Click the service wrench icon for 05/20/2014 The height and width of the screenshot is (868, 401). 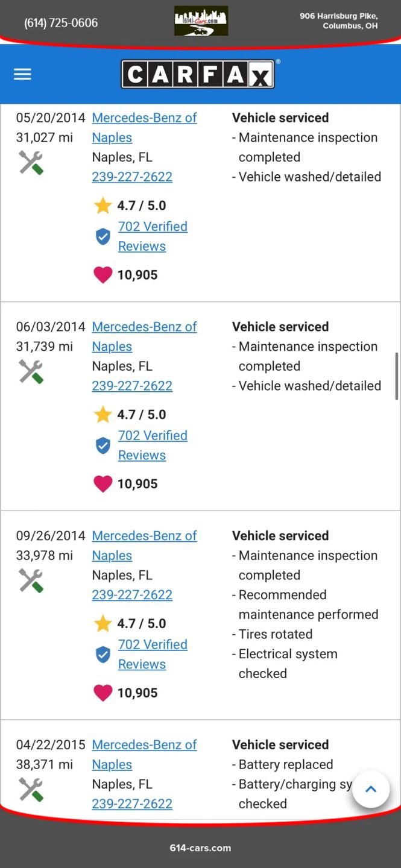[x=31, y=163]
